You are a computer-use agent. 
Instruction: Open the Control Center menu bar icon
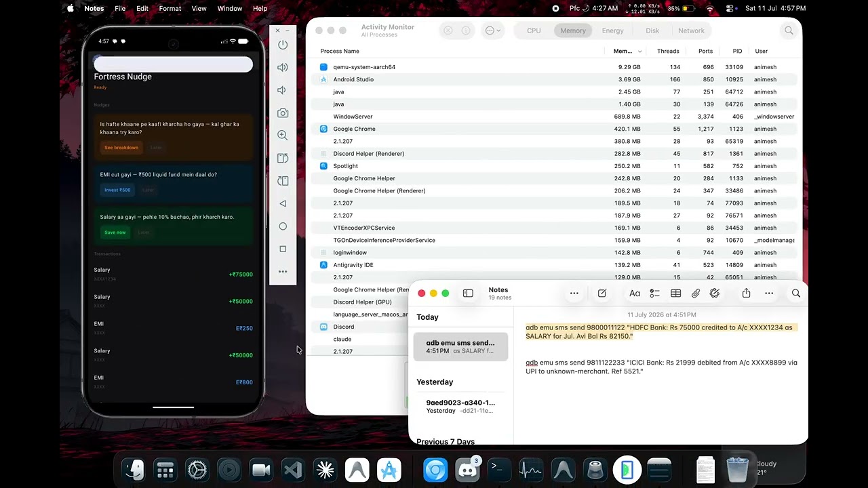click(x=730, y=8)
